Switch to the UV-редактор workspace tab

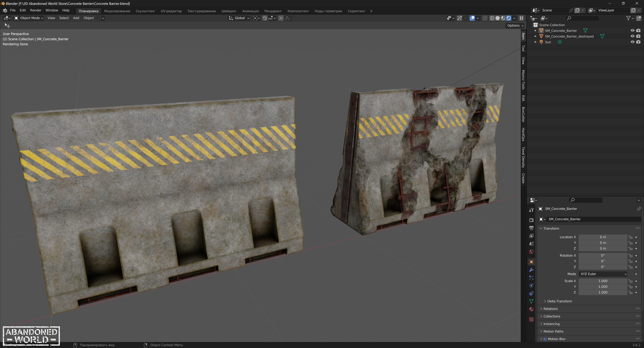[171, 11]
